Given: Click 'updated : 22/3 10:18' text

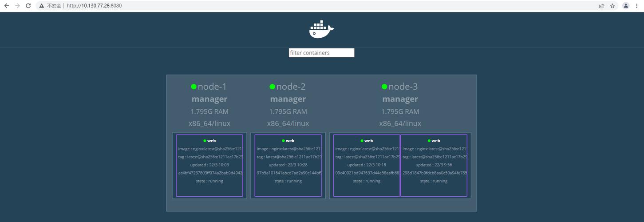Looking at the screenshot, I should pos(367,165).
